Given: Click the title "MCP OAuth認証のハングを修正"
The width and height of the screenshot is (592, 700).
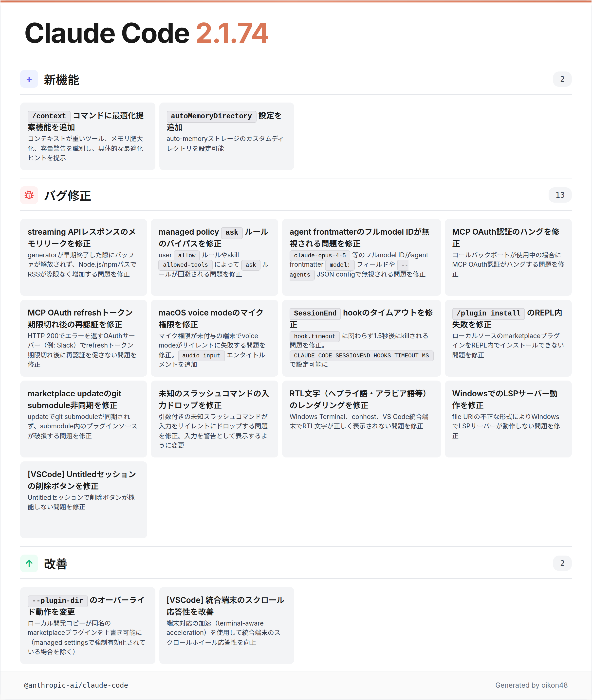Looking at the screenshot, I should click(x=505, y=237).
